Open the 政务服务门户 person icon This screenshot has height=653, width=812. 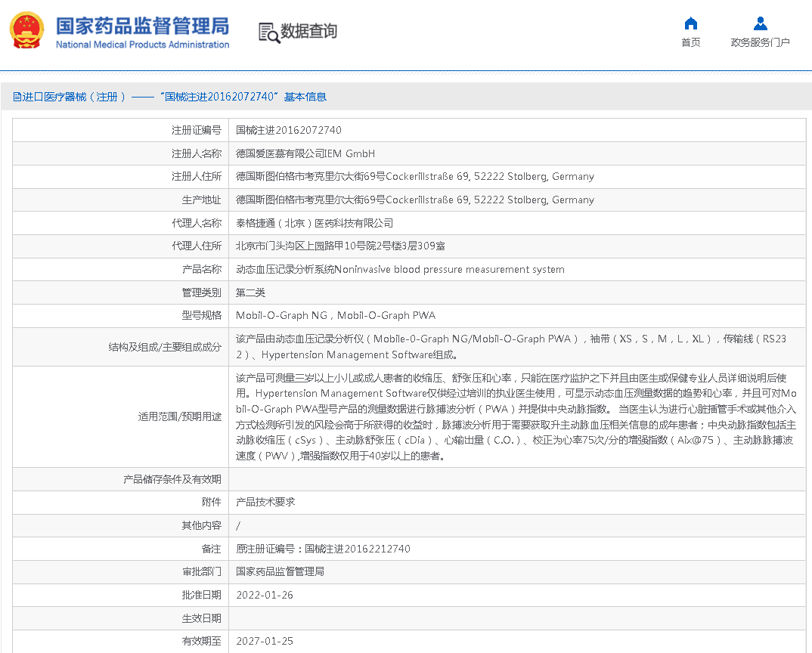[760, 23]
